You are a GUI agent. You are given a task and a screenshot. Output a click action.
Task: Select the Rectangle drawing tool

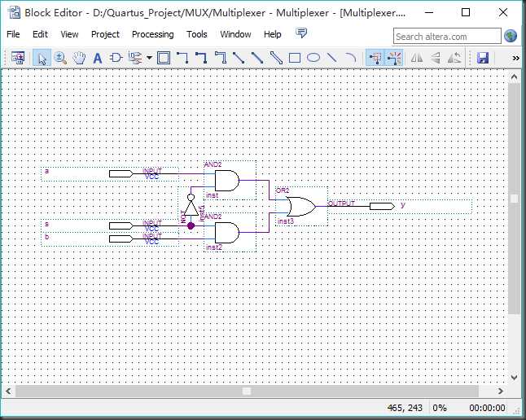tap(295, 58)
